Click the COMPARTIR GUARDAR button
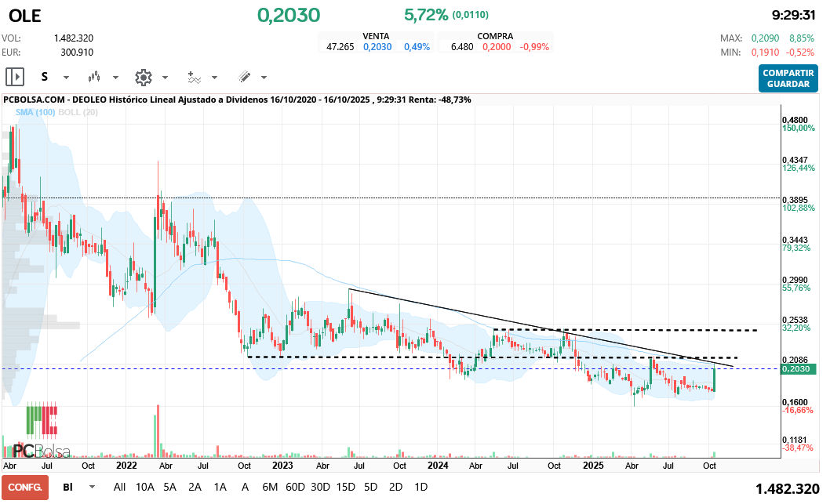 click(788, 78)
